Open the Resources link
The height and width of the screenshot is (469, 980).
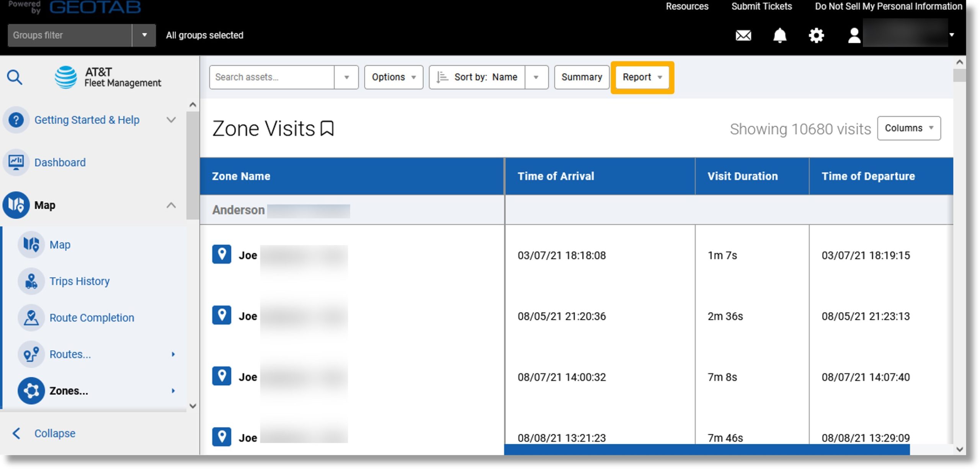click(x=687, y=7)
